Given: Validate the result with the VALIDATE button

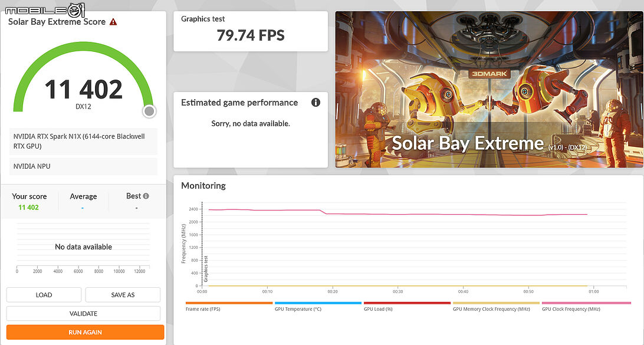Looking at the screenshot, I should coord(83,313).
